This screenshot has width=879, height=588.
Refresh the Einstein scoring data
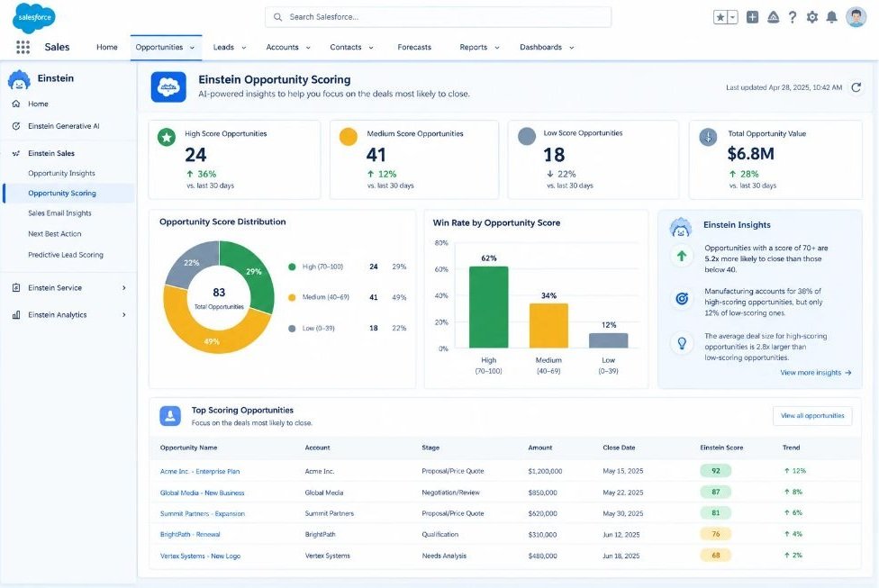(856, 87)
